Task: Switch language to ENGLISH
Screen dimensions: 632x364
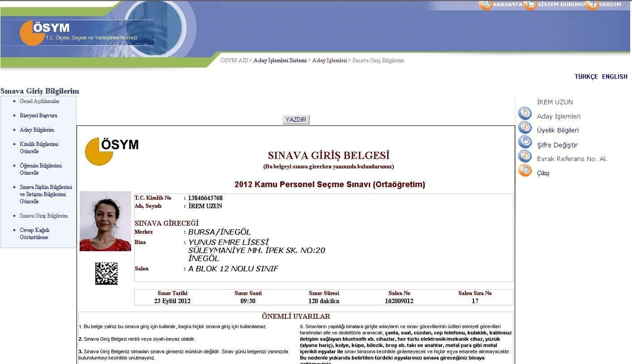Action: (615, 77)
